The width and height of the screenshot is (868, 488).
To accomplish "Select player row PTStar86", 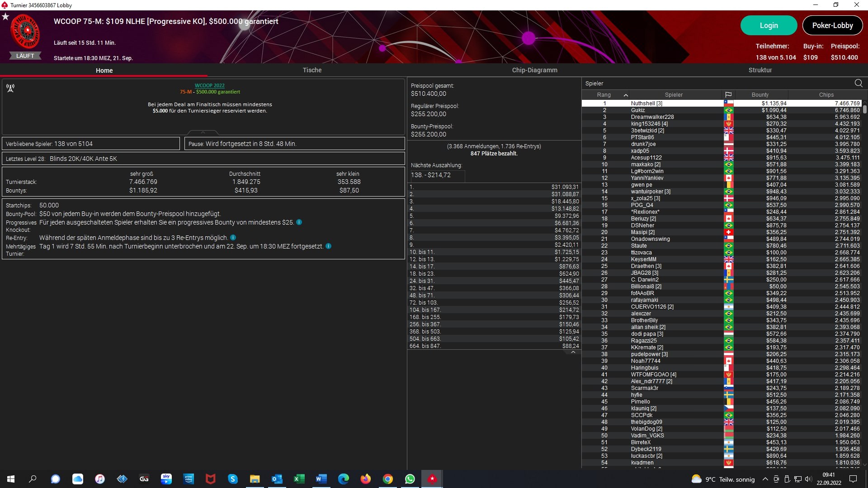I will [x=721, y=137].
